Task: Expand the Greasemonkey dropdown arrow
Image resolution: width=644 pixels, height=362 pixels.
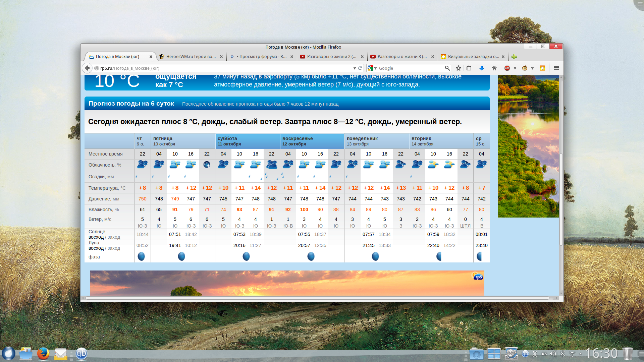Action: (532, 68)
